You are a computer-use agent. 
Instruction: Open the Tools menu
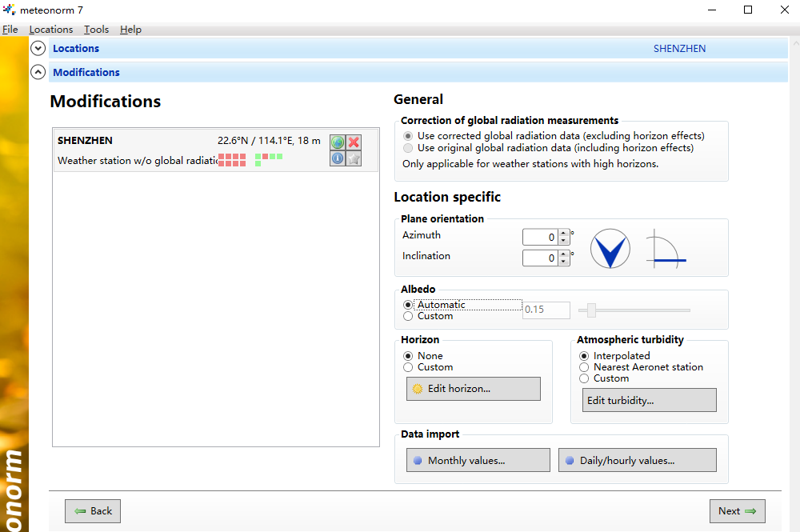tap(96, 30)
